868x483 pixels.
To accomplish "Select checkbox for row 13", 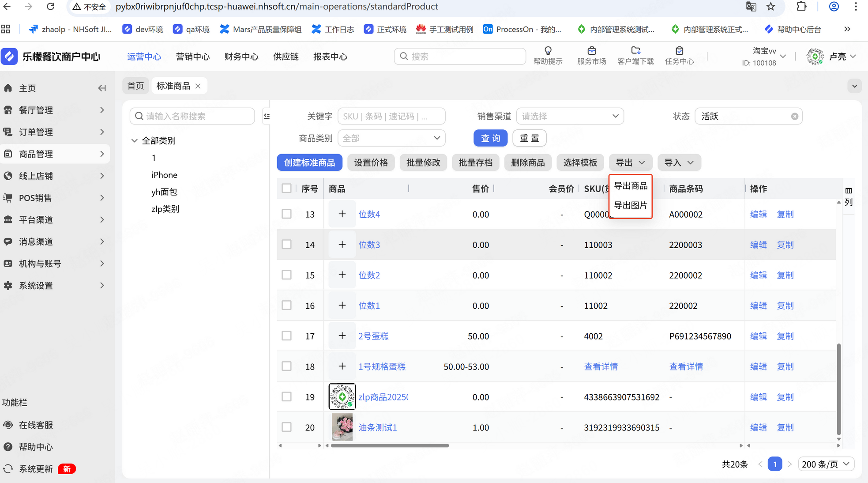I will (286, 214).
